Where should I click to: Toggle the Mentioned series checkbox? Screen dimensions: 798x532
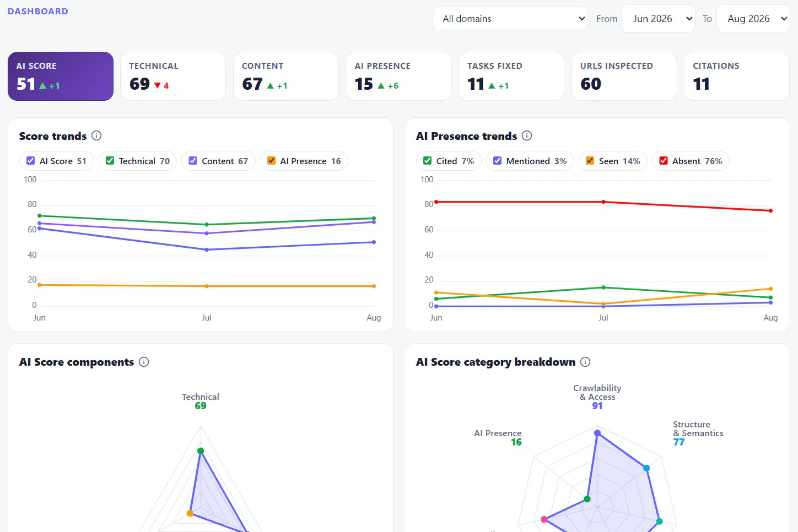(498, 161)
